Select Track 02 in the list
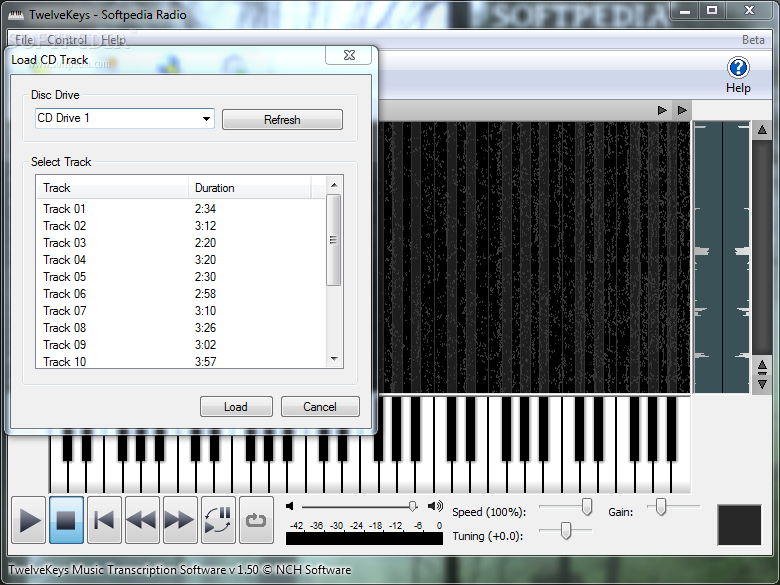 click(x=182, y=226)
